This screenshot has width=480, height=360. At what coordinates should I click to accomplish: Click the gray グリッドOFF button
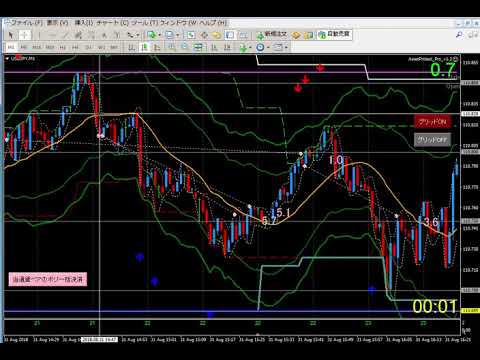(x=432, y=140)
